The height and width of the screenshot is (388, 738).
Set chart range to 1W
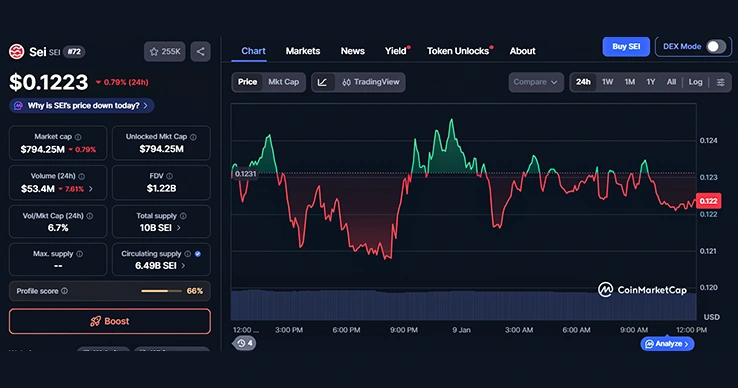pyautogui.click(x=608, y=82)
